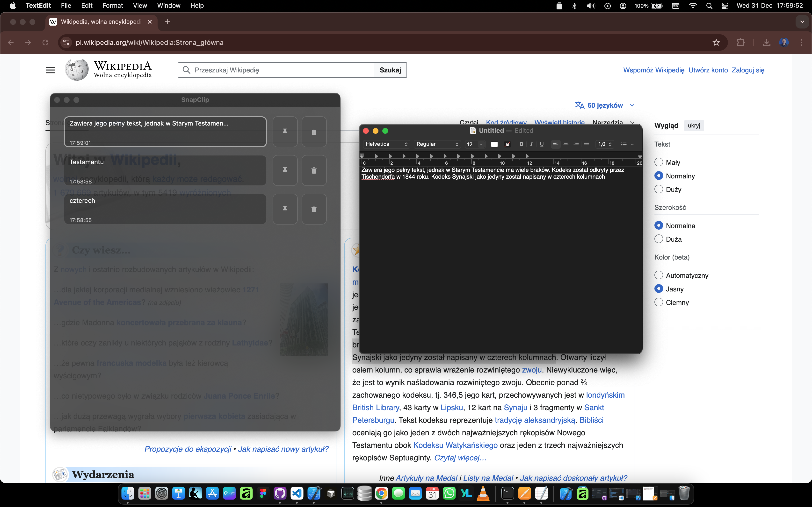Open the Format menu in menu bar
Image resolution: width=812 pixels, height=507 pixels.
pyautogui.click(x=112, y=5)
